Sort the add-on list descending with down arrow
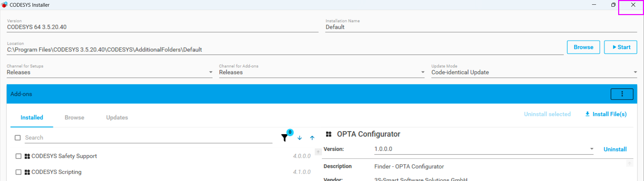Screen dimensions: 644x181 pos(300,138)
